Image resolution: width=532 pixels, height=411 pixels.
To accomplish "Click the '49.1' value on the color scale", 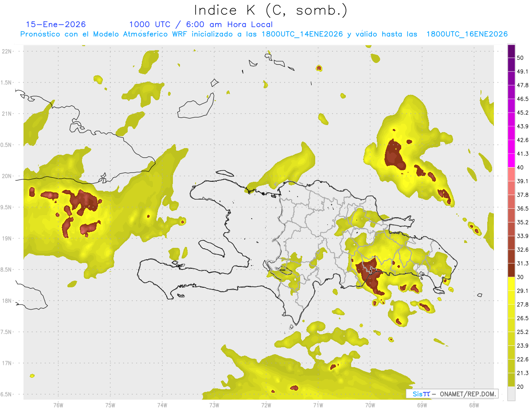I will [x=523, y=71].
